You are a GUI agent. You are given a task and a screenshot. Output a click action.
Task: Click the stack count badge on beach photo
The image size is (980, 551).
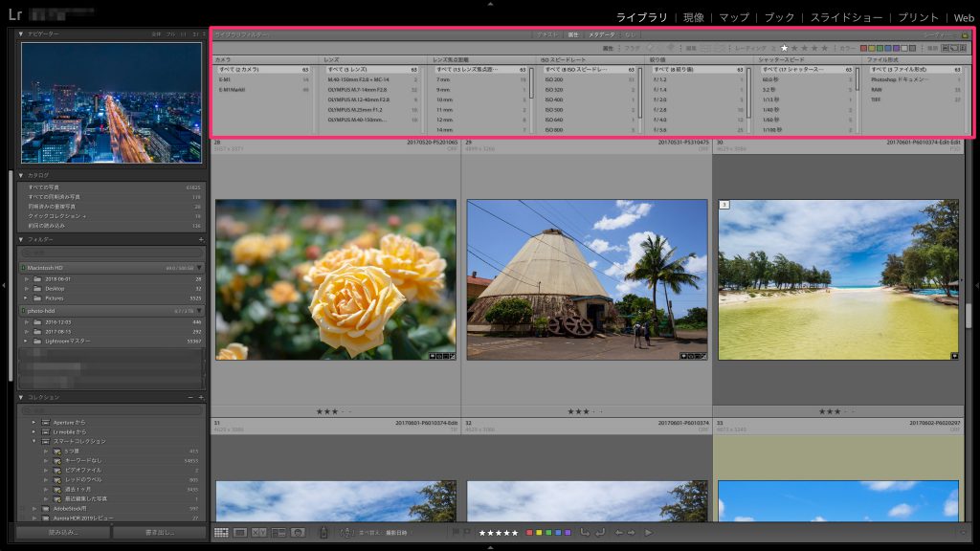[x=724, y=205]
